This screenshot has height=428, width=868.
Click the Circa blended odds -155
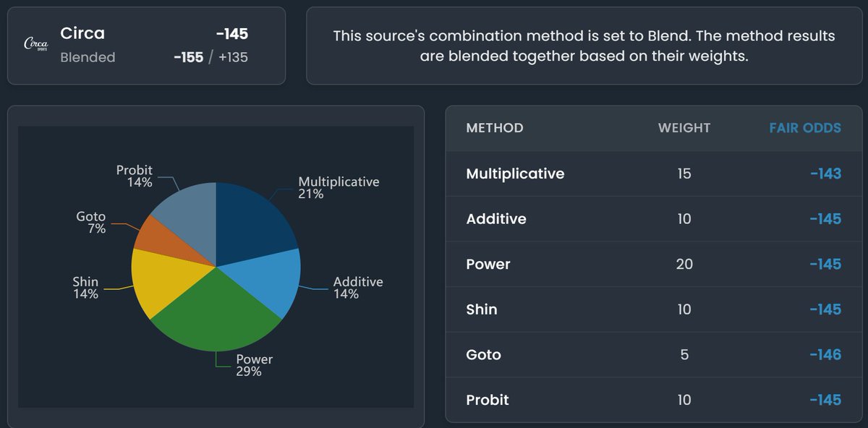pos(189,57)
